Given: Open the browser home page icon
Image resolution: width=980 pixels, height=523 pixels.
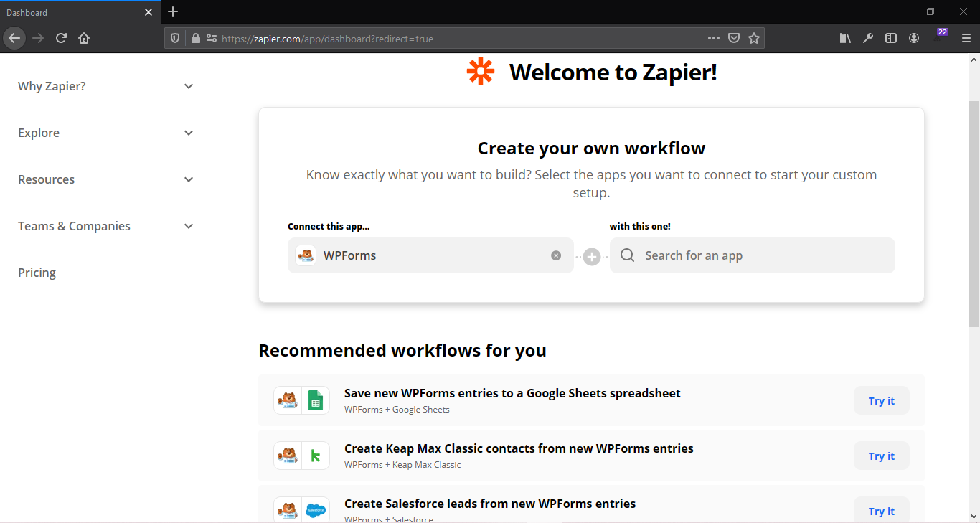Looking at the screenshot, I should (x=84, y=38).
